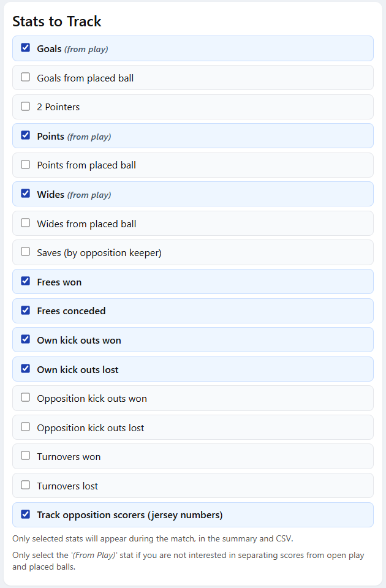Enable Turnovers lost tracking

[25, 485]
